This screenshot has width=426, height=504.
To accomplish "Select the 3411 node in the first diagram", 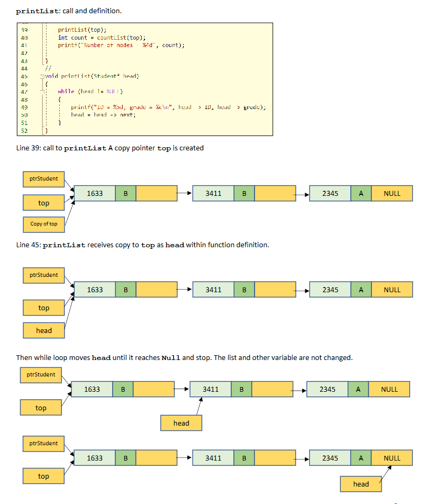I will click(213, 193).
